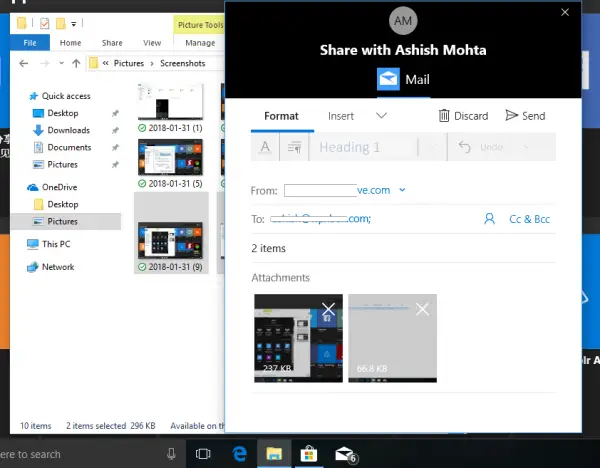Open paragraph formatting icon

point(294,147)
